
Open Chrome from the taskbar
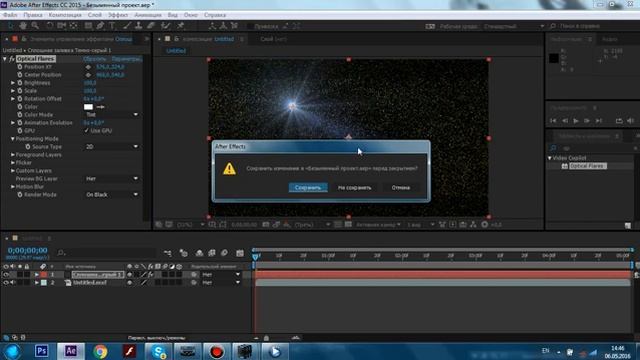[x=100, y=351]
